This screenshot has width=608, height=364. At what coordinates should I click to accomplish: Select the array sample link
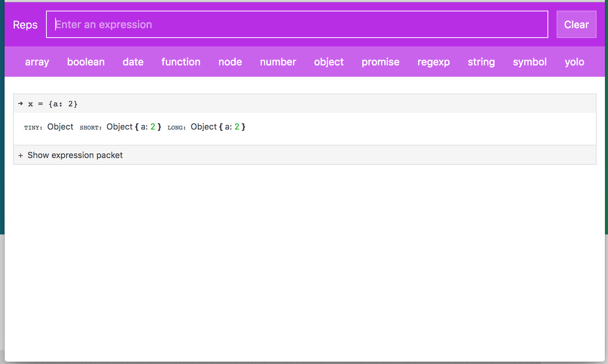click(37, 62)
